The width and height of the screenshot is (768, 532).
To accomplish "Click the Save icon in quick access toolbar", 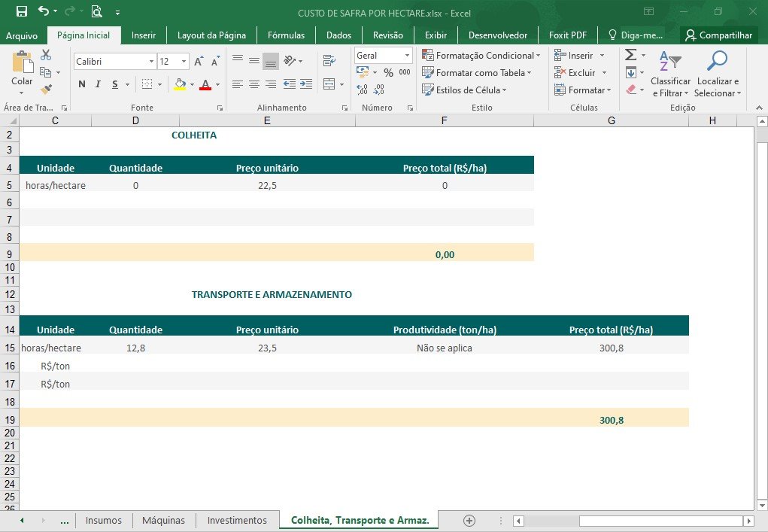I will (22, 11).
